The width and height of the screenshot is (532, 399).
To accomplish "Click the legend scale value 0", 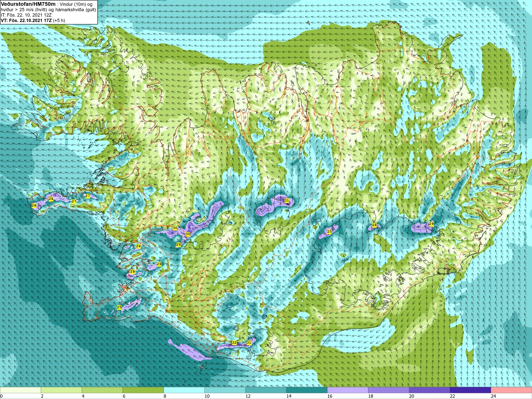I will pos(2,396).
